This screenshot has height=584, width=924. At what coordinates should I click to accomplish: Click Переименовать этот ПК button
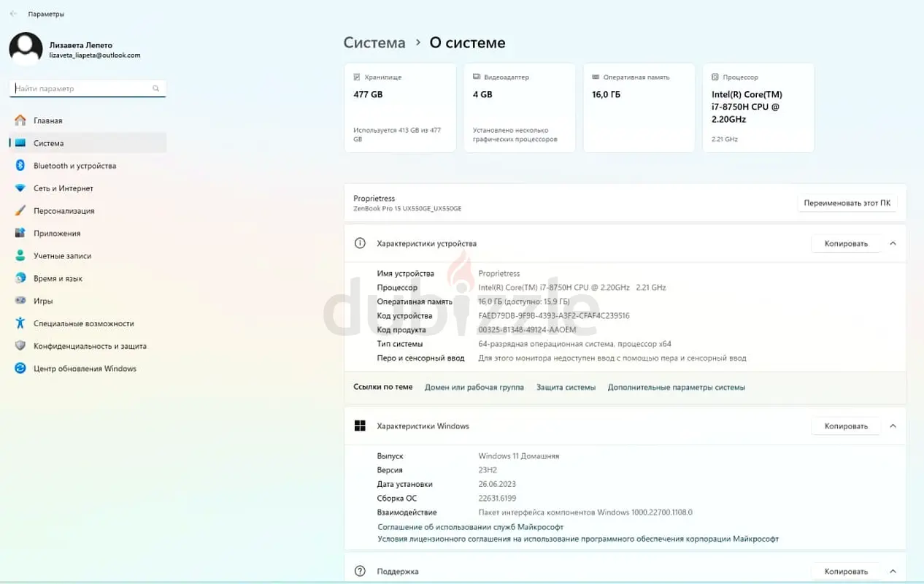click(x=847, y=203)
